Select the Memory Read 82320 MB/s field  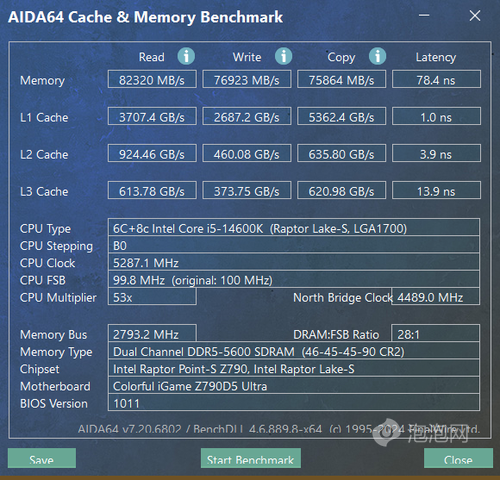pyautogui.click(x=152, y=79)
